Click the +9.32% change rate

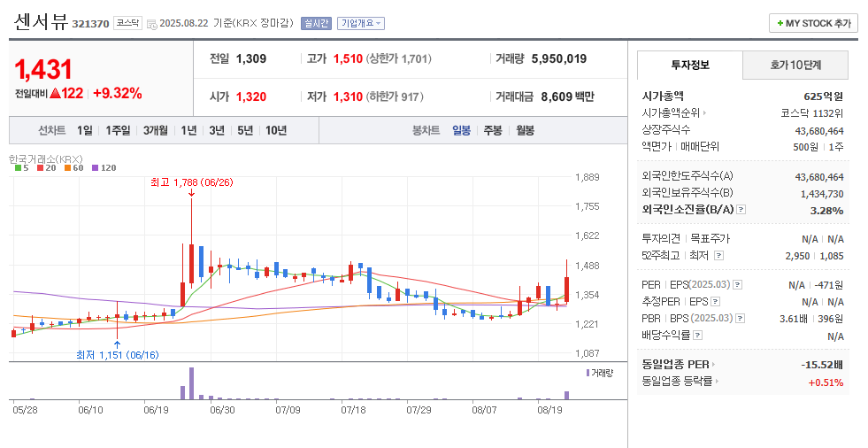(118, 94)
